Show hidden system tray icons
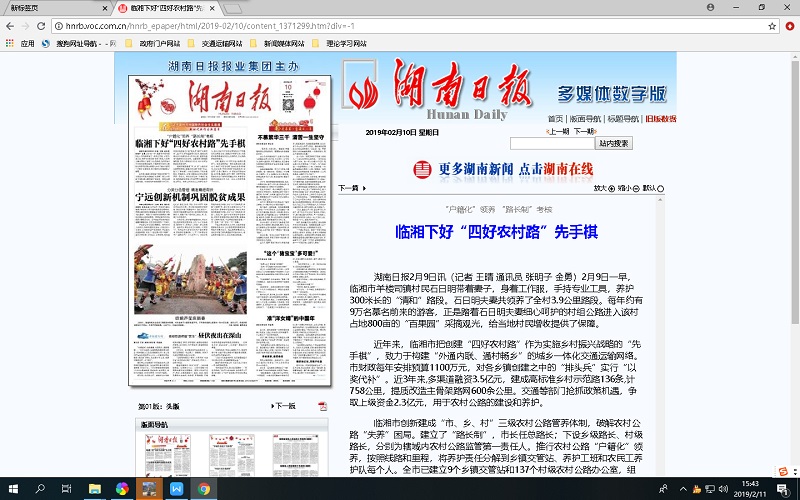 click(683, 489)
